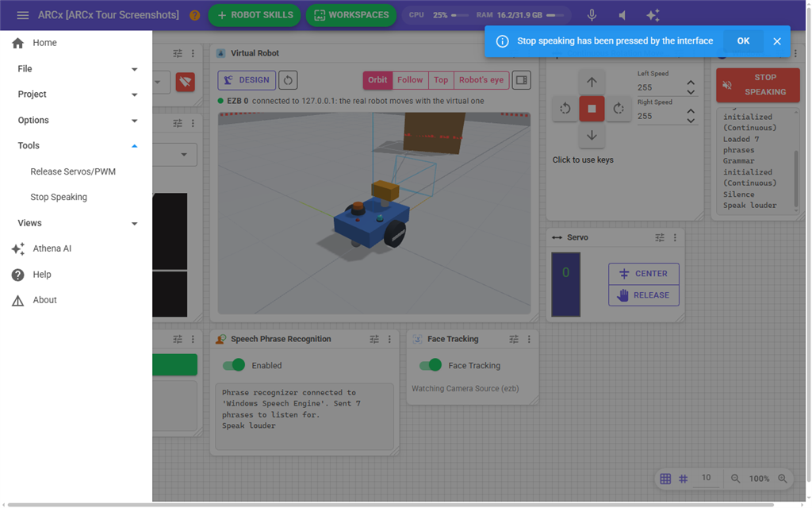Drive the robot in reverse with the down arrow

pos(592,135)
